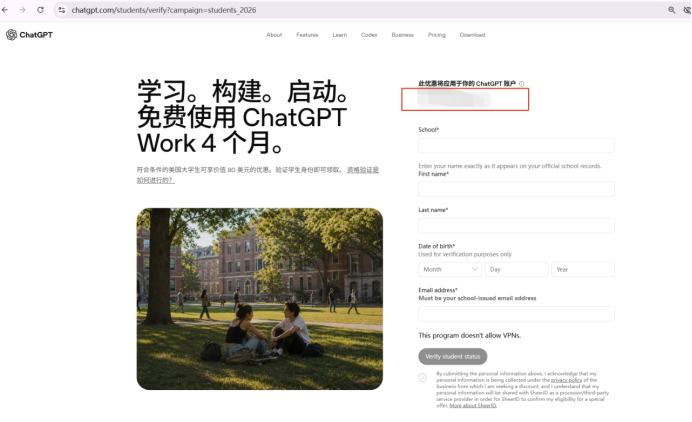Open the privacy policy link
This screenshot has height=422, width=692.
566,380
